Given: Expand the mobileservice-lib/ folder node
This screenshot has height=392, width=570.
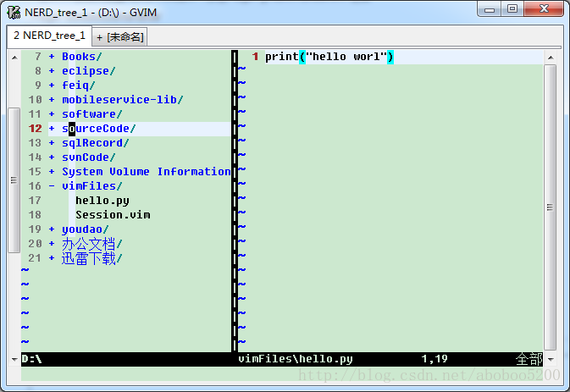Looking at the screenshot, I should coord(52,100).
